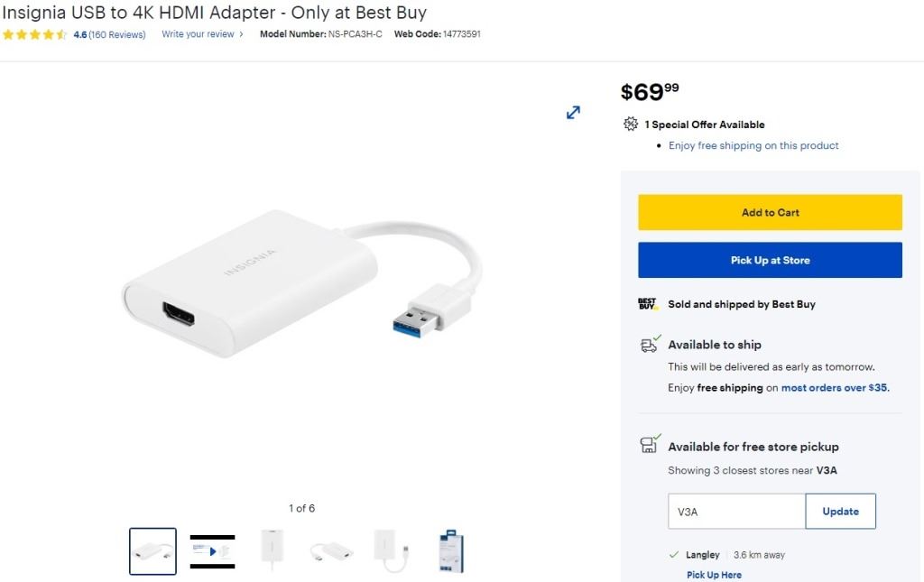Click the postal code field containing V3A
The width and height of the screenshot is (924, 582).
tap(736, 512)
